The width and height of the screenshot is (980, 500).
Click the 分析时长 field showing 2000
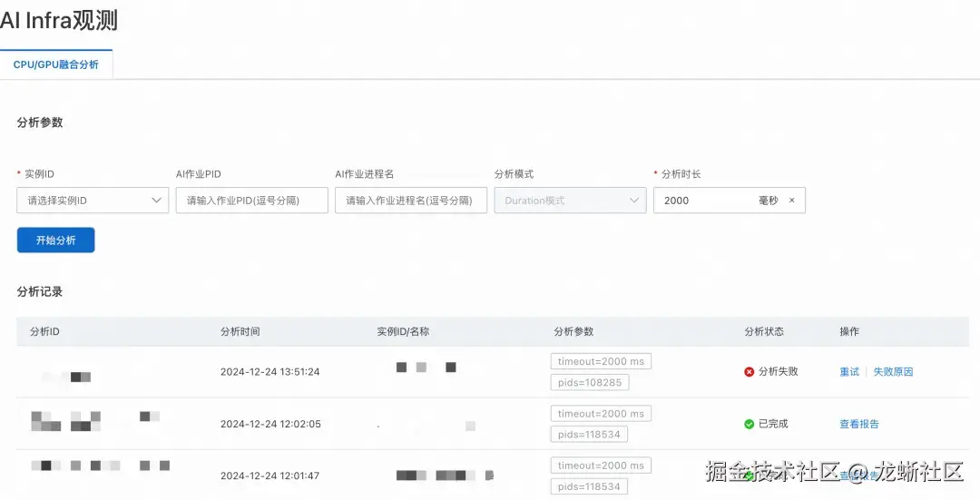pos(730,201)
